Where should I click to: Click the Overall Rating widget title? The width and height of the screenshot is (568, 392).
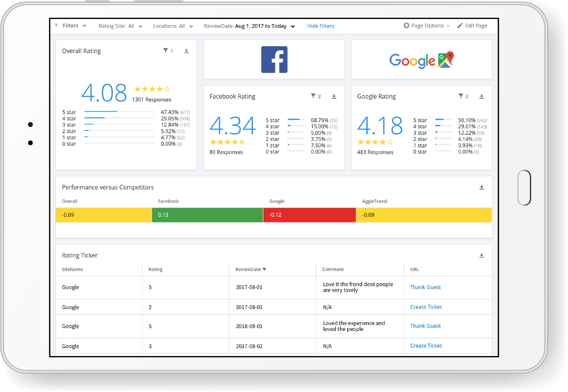tap(81, 51)
